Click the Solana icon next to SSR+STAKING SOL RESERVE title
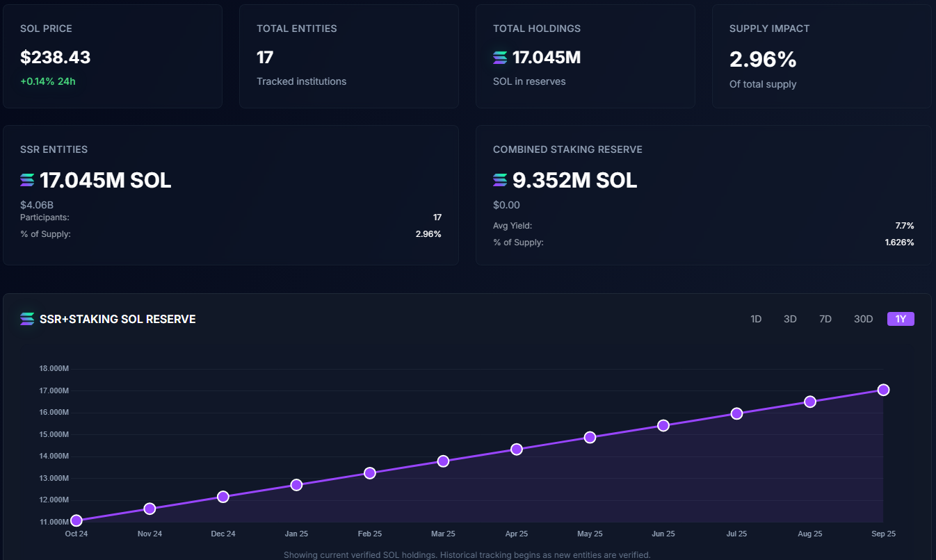 click(x=26, y=319)
